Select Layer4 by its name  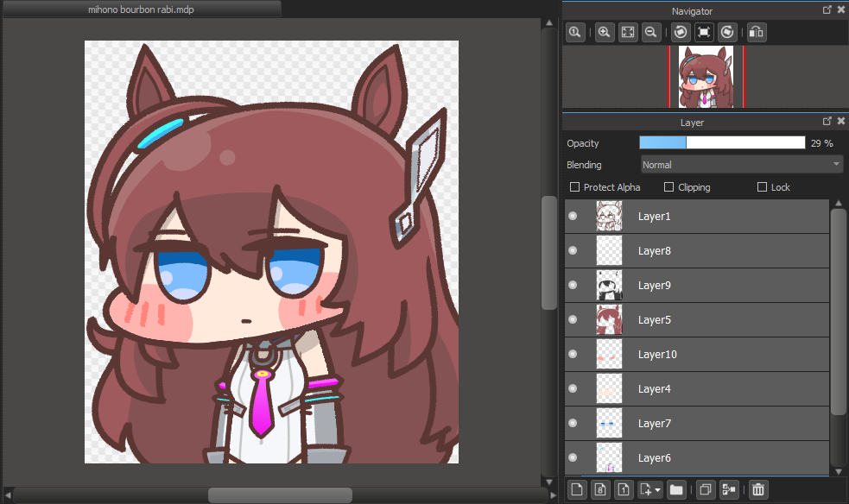click(x=654, y=389)
